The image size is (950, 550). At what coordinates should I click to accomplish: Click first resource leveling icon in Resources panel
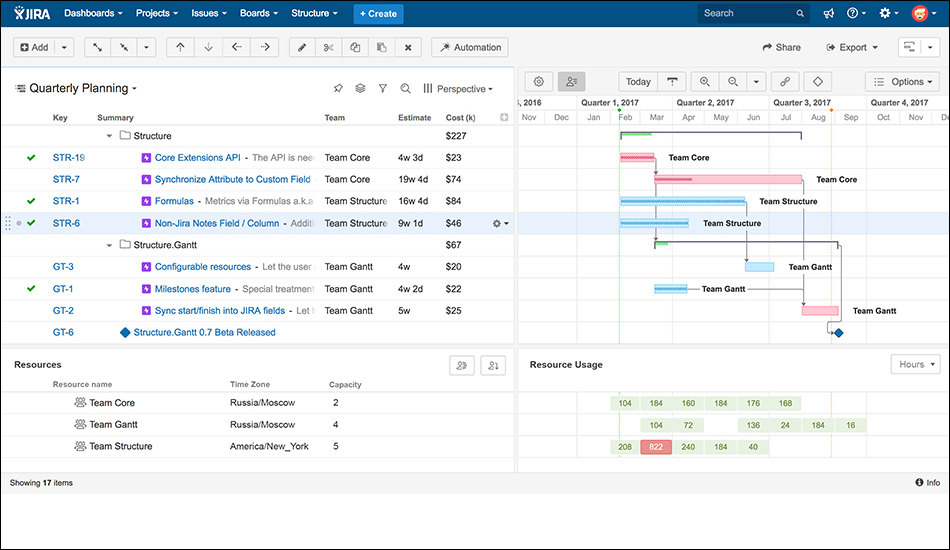[x=462, y=365]
